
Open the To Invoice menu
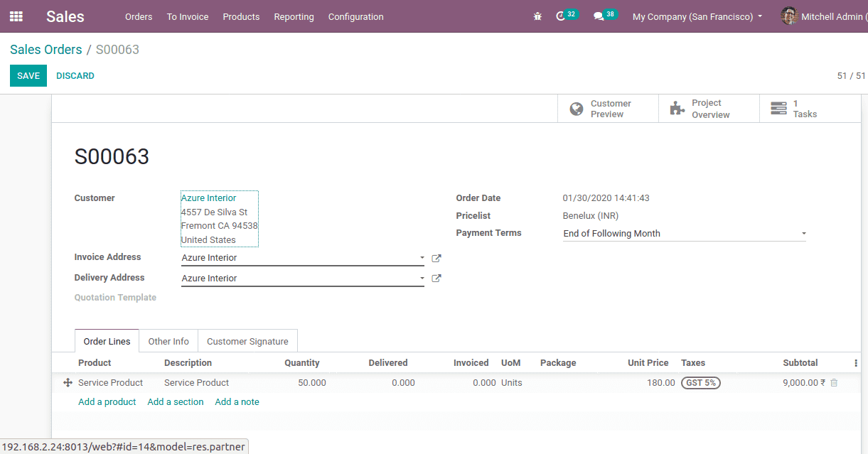click(188, 16)
